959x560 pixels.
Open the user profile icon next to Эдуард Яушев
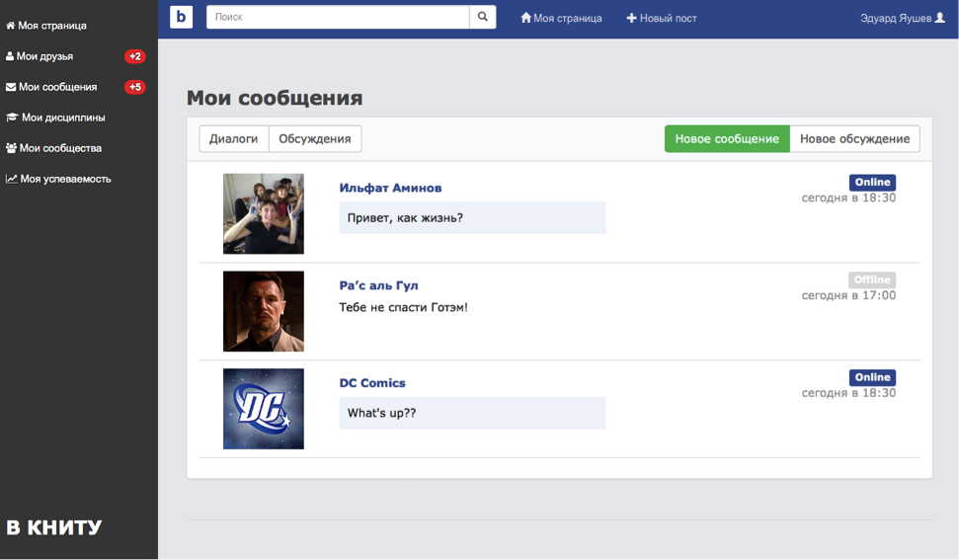[940, 18]
